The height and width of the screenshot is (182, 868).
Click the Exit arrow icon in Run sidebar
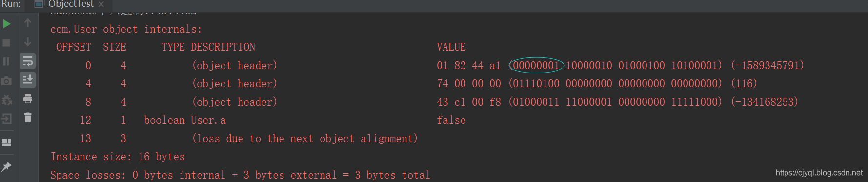[7, 119]
